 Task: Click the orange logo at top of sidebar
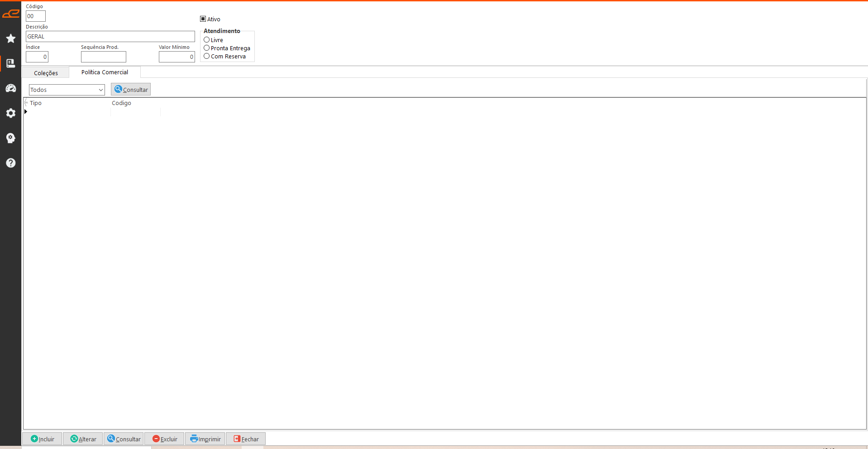11,14
